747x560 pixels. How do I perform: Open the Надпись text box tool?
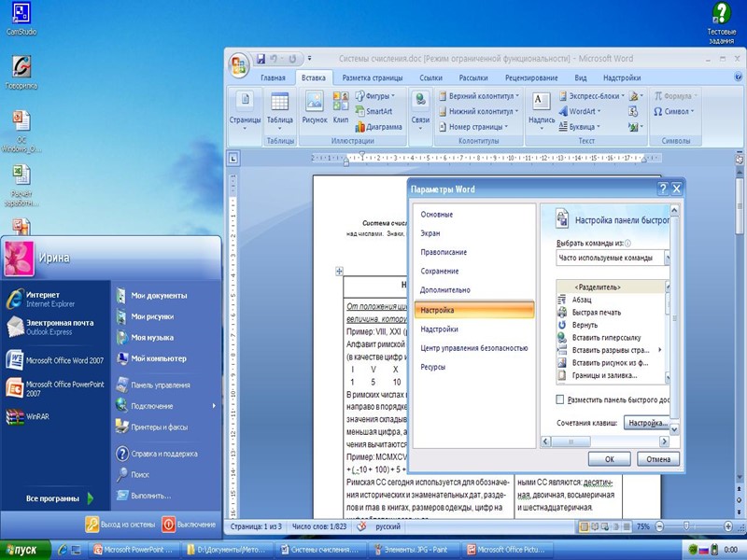click(542, 111)
